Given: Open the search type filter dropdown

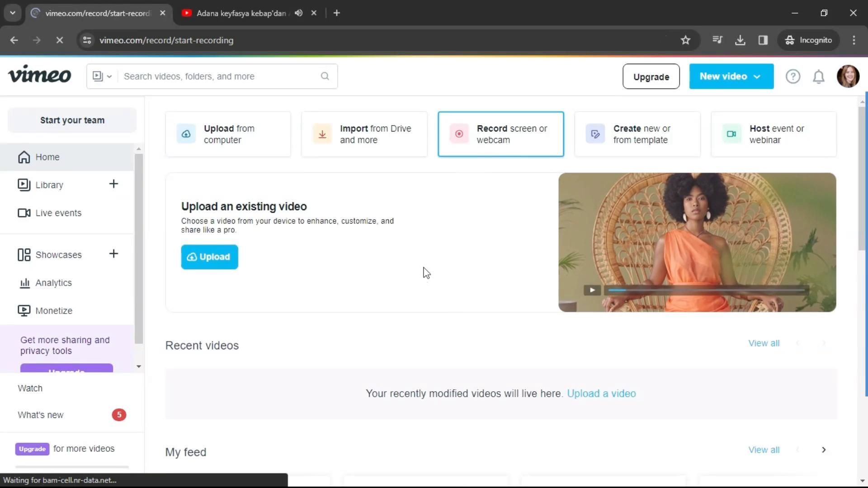Looking at the screenshot, I should click(102, 76).
